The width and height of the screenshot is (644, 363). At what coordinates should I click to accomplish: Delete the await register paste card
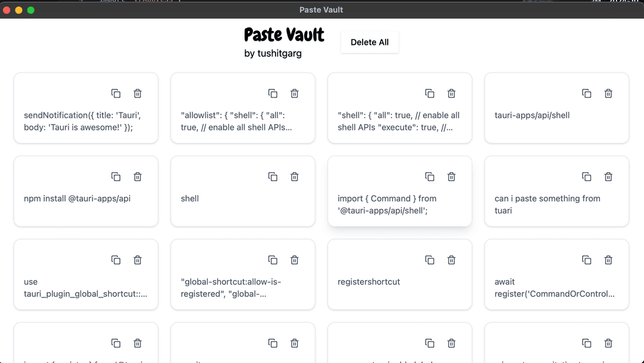pos(608,260)
